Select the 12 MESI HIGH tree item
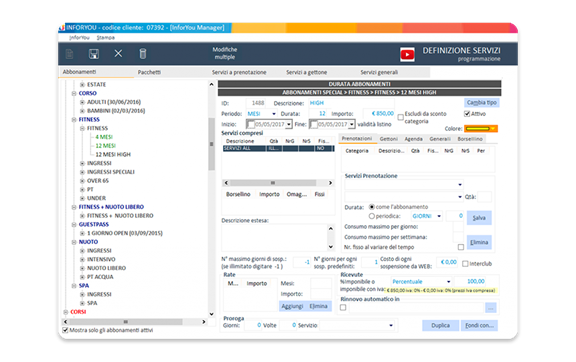The height and width of the screenshot is (362, 576). [113, 155]
